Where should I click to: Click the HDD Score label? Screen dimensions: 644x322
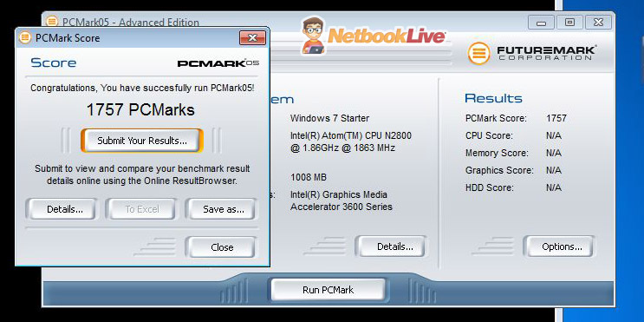tap(489, 188)
